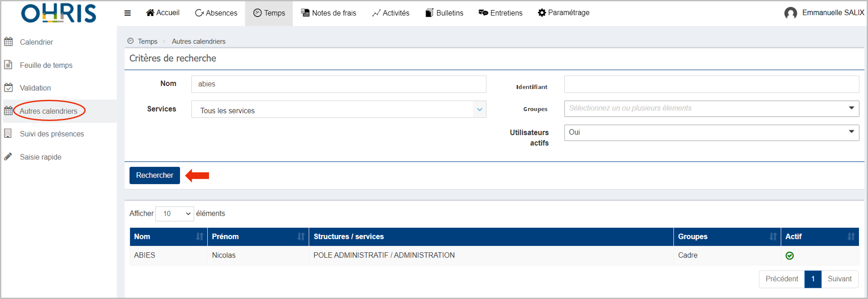This screenshot has width=868, height=299.
Task: Click the Notes de frais icon
Action: tap(305, 13)
